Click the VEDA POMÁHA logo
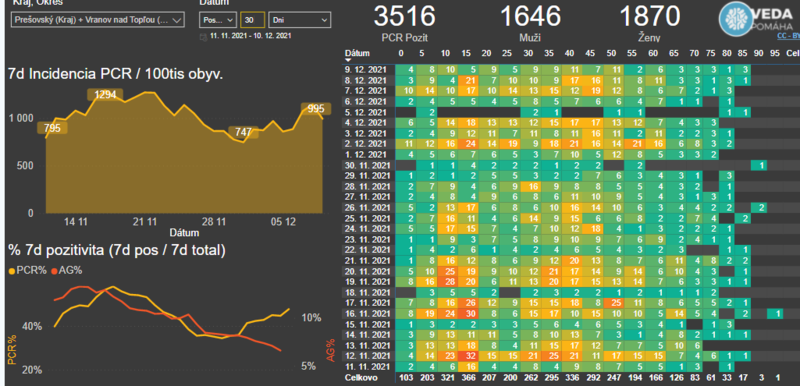800x386 pixels. [x=756, y=20]
